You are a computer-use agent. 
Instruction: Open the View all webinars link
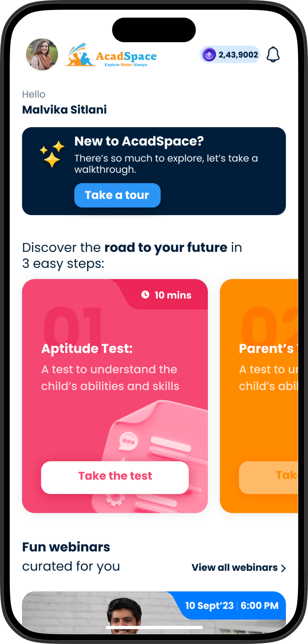pos(235,567)
